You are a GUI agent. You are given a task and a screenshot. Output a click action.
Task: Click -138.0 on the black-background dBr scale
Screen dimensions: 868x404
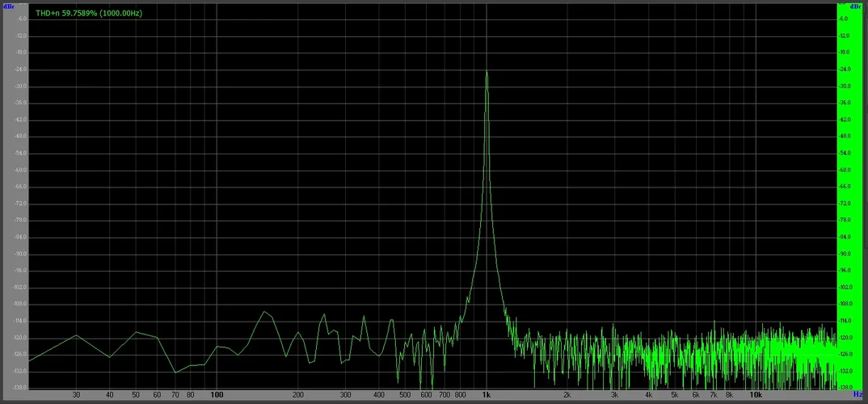(x=21, y=388)
